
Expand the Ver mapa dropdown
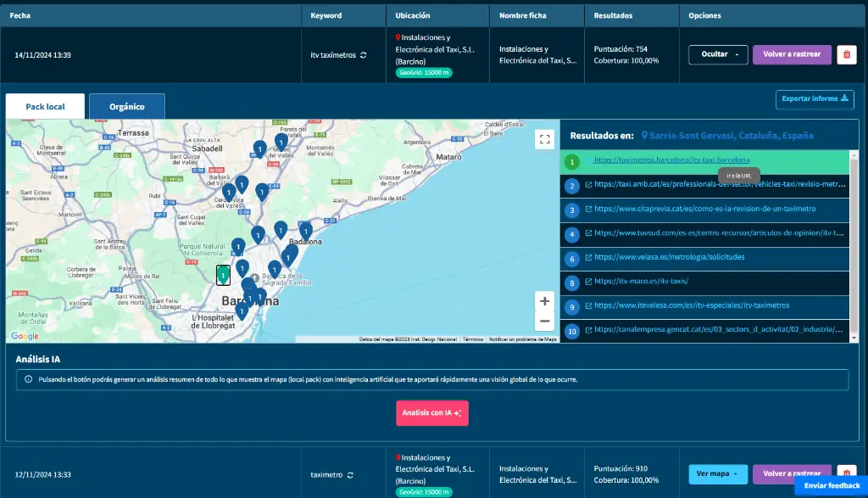tap(718, 474)
